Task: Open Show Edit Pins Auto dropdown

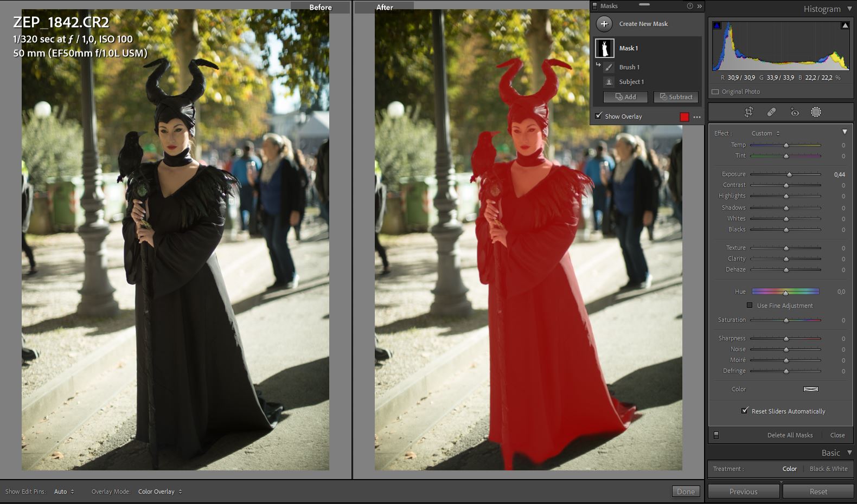Action: click(x=64, y=492)
